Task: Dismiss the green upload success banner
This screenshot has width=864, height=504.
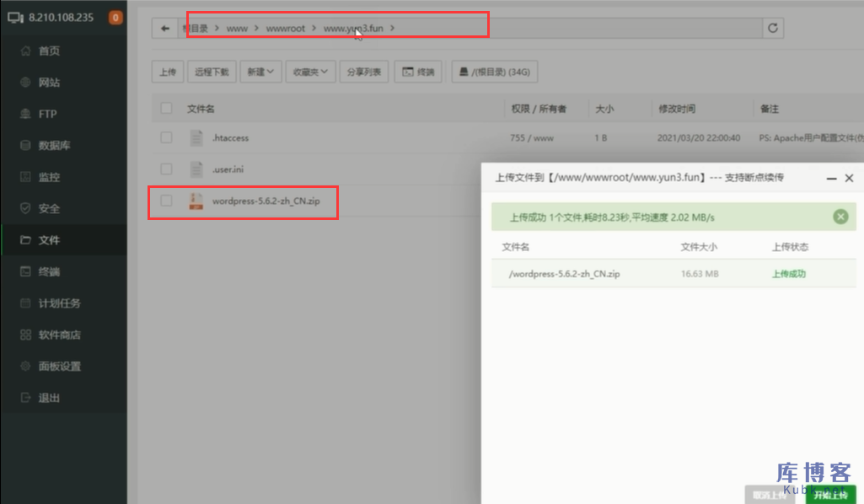Action: point(840,217)
